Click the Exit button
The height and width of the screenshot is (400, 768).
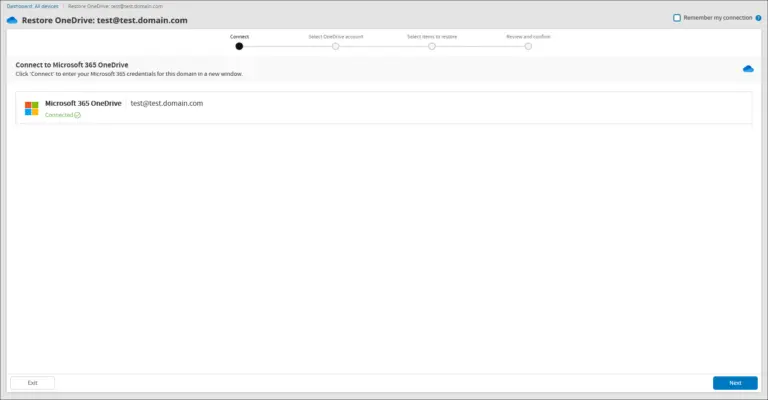click(x=32, y=383)
